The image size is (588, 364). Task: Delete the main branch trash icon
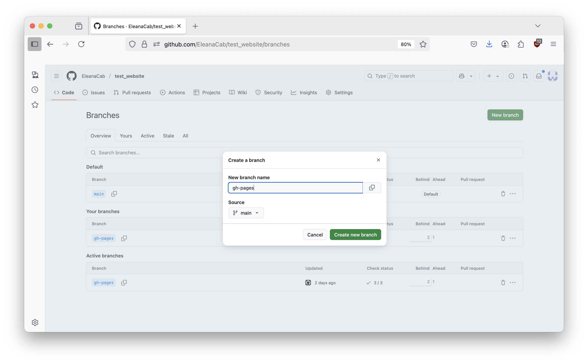[x=503, y=194]
